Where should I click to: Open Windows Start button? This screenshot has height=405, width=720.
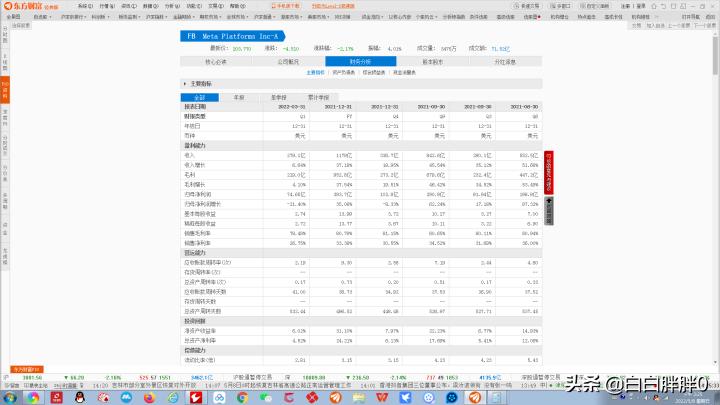pyautogui.click(x=9, y=398)
